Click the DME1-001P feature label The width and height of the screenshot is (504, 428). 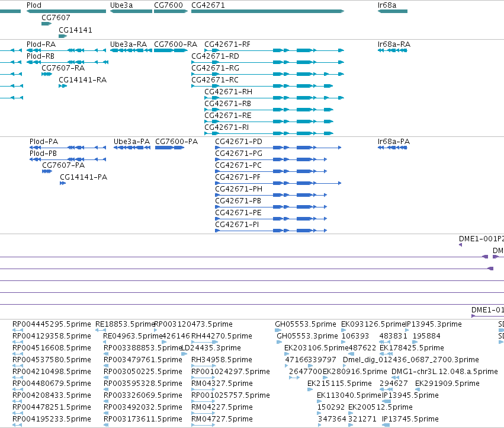coord(481,239)
